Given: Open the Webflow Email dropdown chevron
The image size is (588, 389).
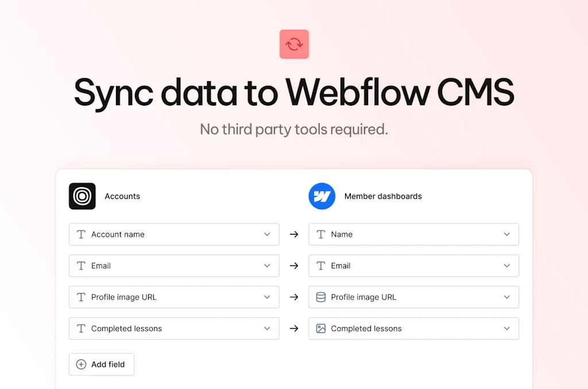Looking at the screenshot, I should (x=506, y=265).
